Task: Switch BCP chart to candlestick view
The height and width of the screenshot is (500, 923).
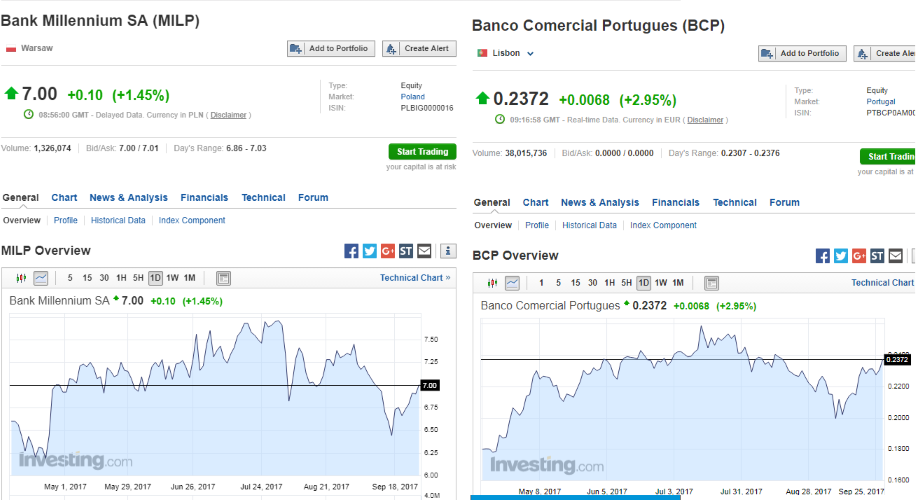Action: [493, 283]
